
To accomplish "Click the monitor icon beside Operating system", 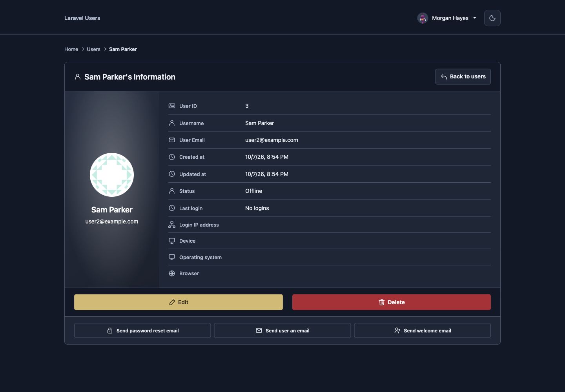I will point(172,257).
